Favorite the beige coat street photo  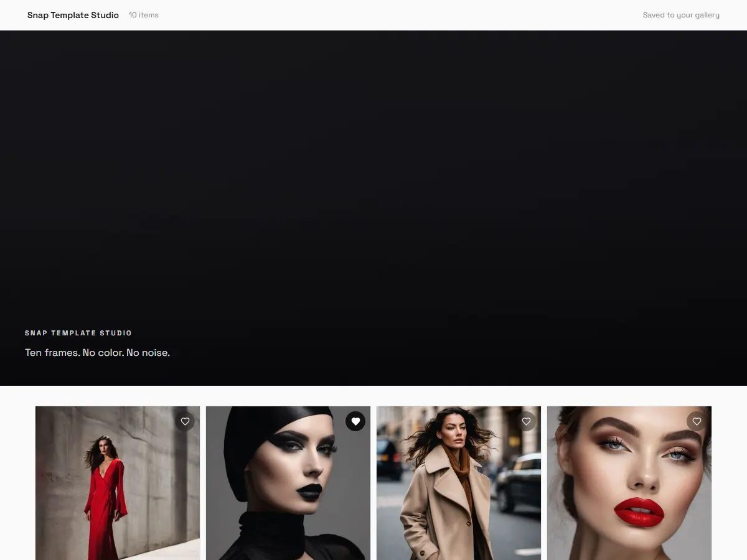pyautogui.click(x=526, y=421)
